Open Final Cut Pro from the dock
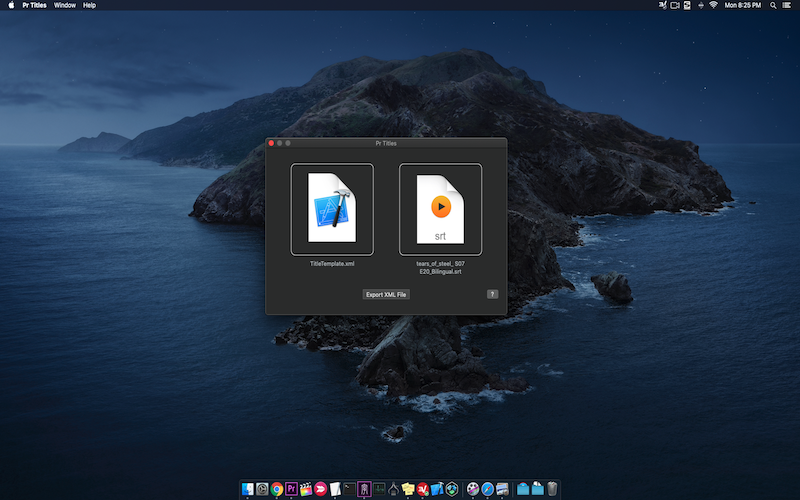The image size is (800, 500). 307,489
